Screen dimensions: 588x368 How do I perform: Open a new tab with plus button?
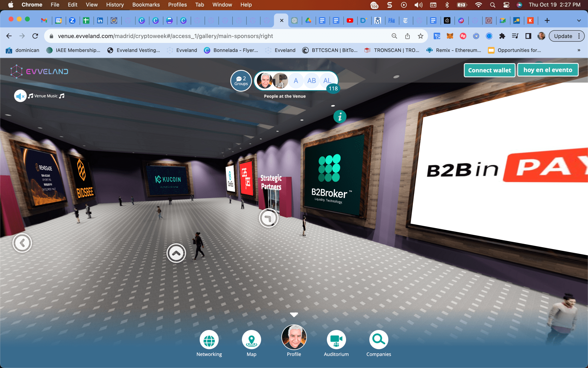pos(547,21)
